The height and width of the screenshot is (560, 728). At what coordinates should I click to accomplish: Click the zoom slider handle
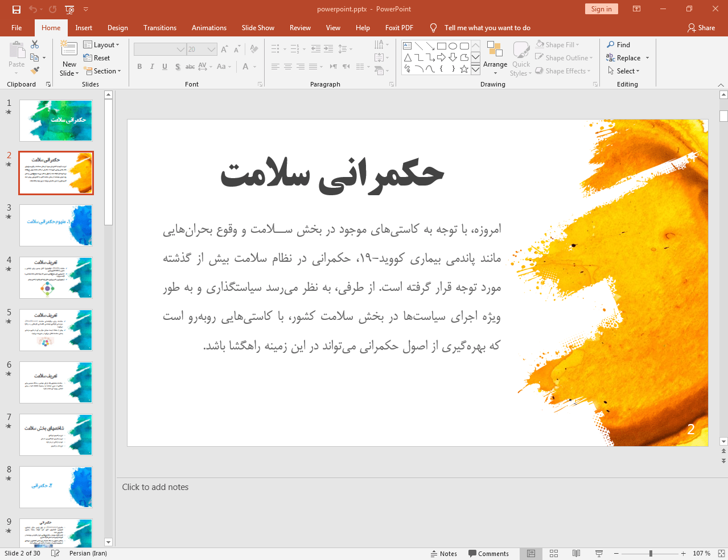(x=651, y=553)
